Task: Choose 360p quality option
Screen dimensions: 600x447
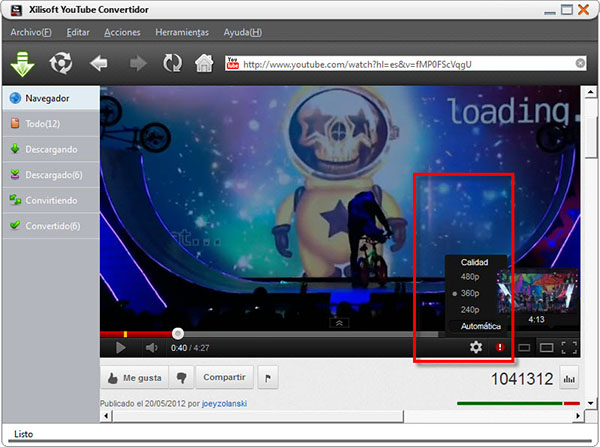Action: [x=470, y=293]
